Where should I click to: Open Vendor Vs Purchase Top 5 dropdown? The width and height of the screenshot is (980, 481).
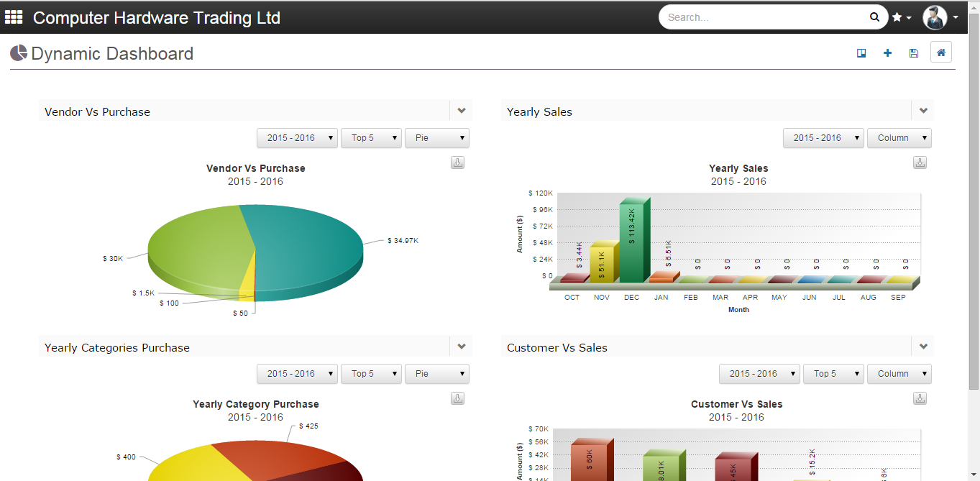coord(371,138)
